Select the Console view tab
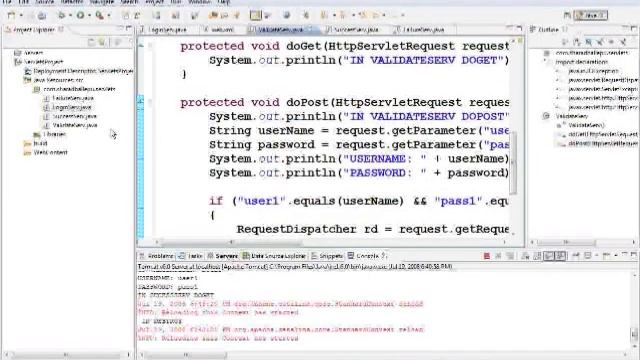Viewport: 640px width, 360px height. click(367, 256)
